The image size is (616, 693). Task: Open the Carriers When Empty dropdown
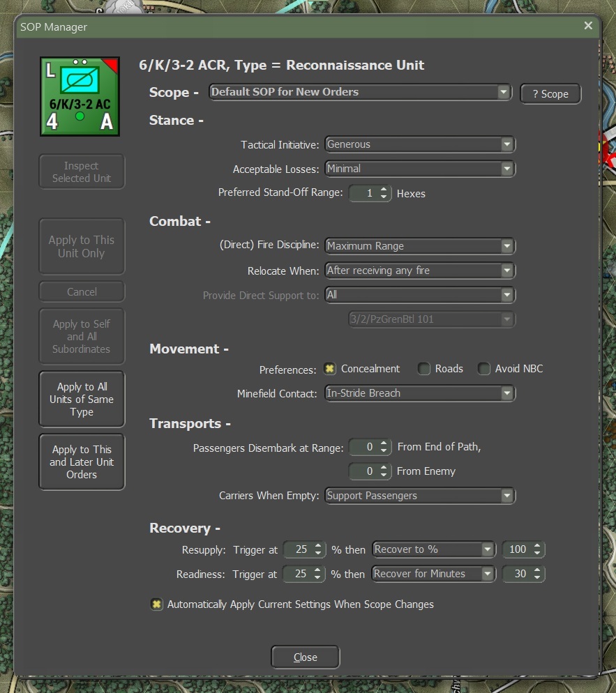pyautogui.click(x=419, y=496)
